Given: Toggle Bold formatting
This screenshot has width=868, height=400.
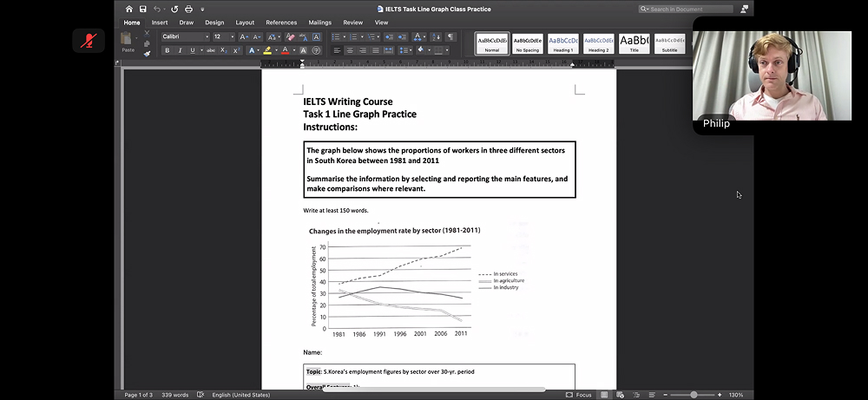Looking at the screenshot, I should pos(168,50).
